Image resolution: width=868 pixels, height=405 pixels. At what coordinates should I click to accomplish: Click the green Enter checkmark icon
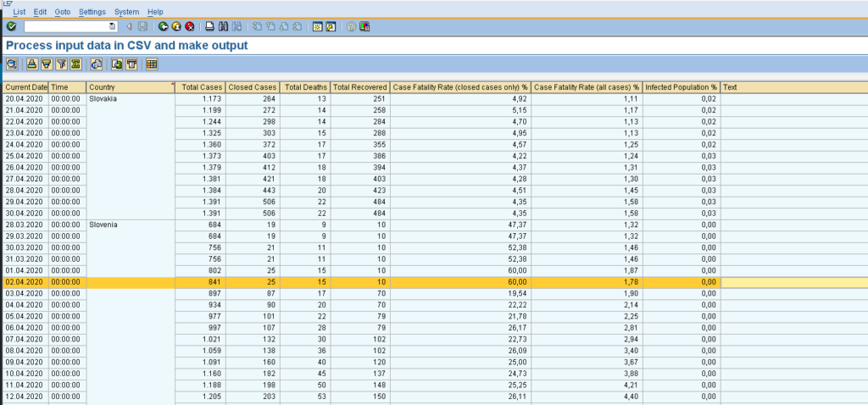tap(12, 26)
